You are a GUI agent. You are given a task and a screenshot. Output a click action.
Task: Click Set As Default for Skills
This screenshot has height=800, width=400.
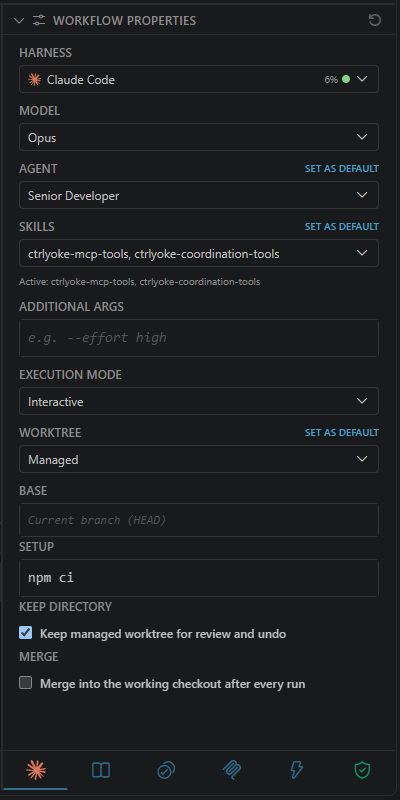(341, 227)
